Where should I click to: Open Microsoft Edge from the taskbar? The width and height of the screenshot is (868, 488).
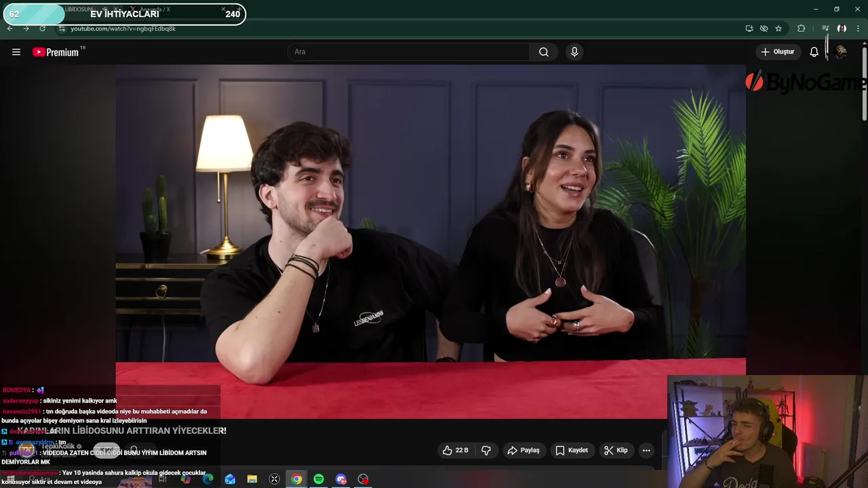[x=208, y=479]
